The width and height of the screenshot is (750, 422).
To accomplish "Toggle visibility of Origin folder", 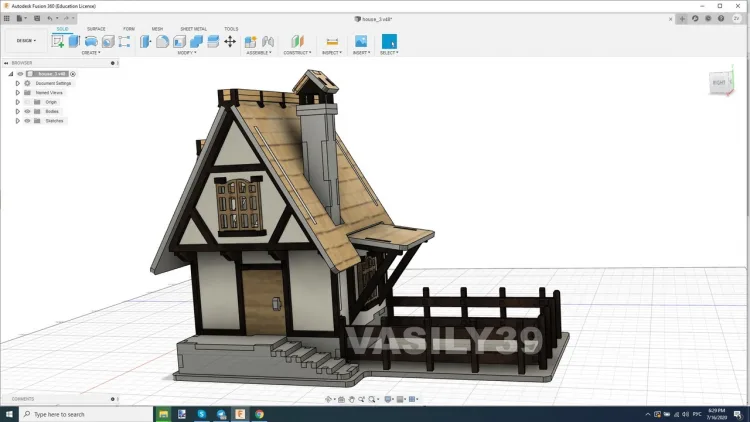I will tap(27, 102).
